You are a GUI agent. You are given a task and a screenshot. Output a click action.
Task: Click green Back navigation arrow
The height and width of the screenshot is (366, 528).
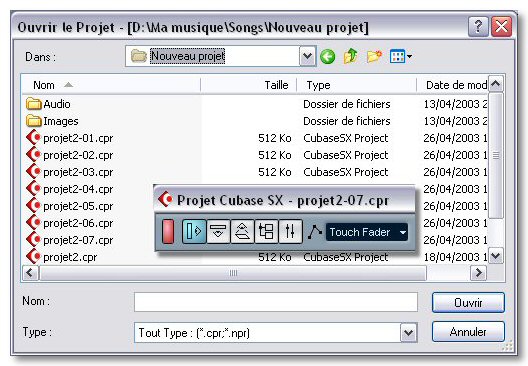coord(327,56)
